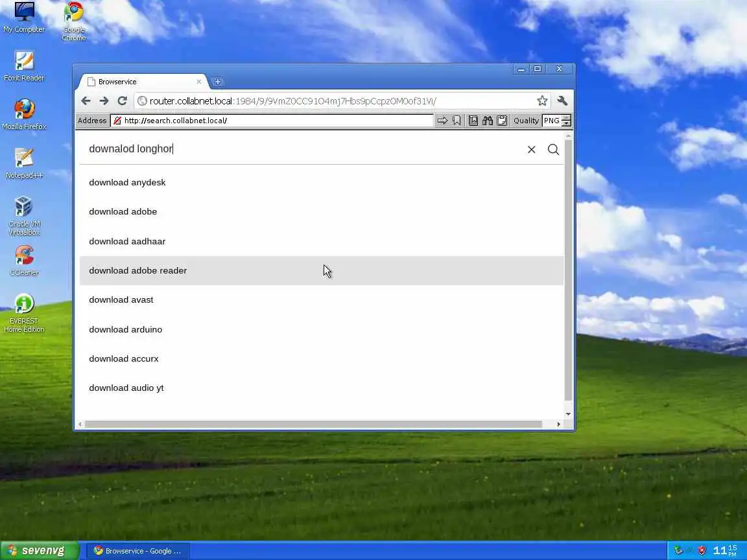Click the clipboard icon in Browservice bar
747x560 pixels.
point(502,121)
